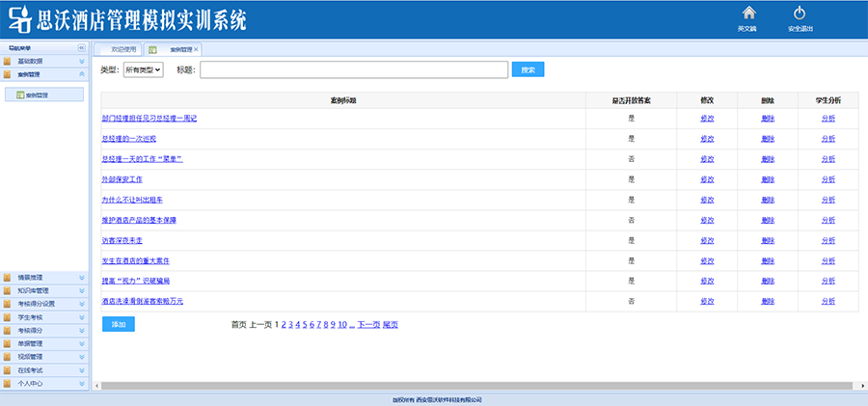
Task: Select the 案例管理 item in the sidebar tree
Action: click(36, 95)
